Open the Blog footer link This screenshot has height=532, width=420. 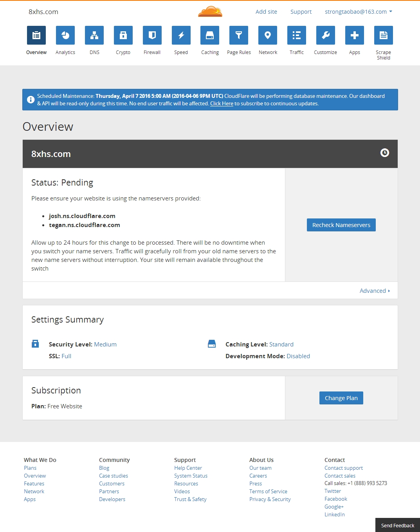(x=104, y=468)
